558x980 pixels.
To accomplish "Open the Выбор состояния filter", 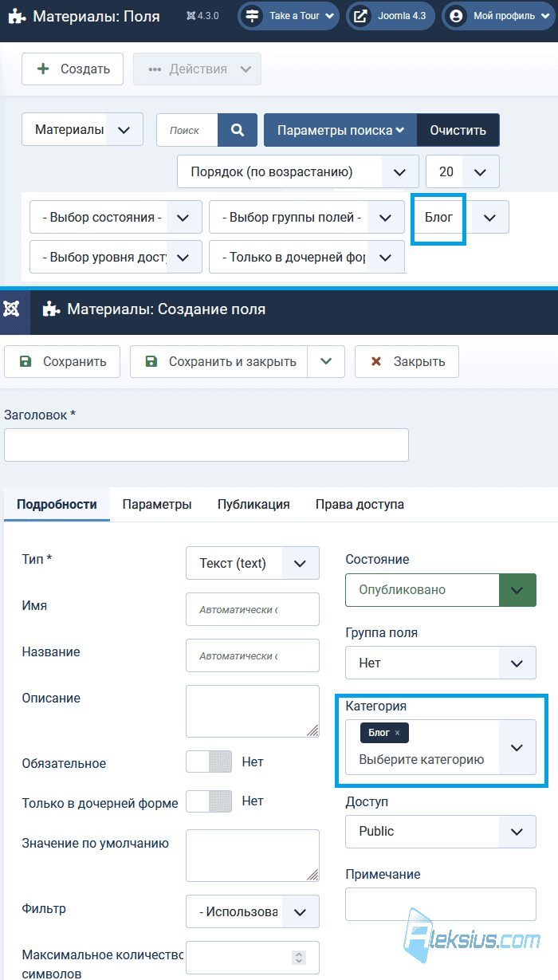I will click(116, 217).
